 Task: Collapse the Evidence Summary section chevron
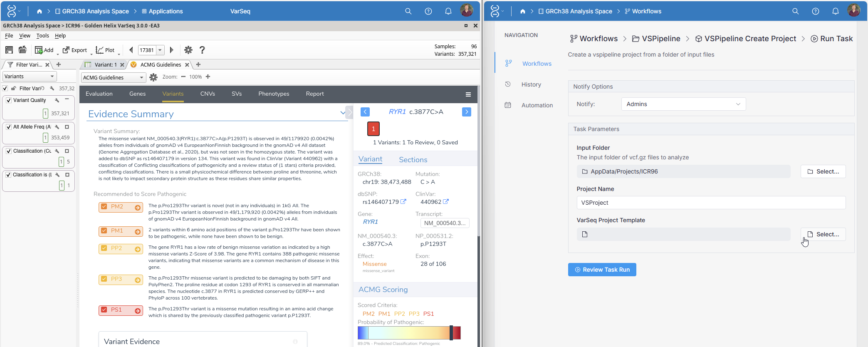pos(343,113)
